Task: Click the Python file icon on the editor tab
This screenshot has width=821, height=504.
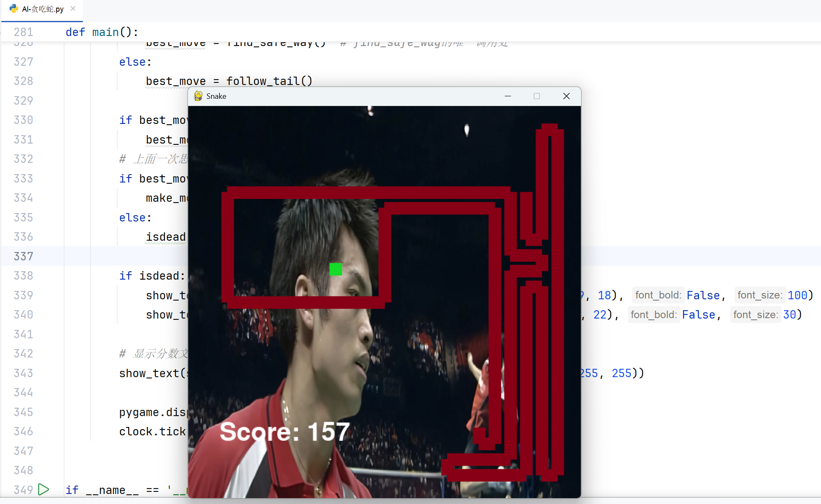Action: point(13,9)
